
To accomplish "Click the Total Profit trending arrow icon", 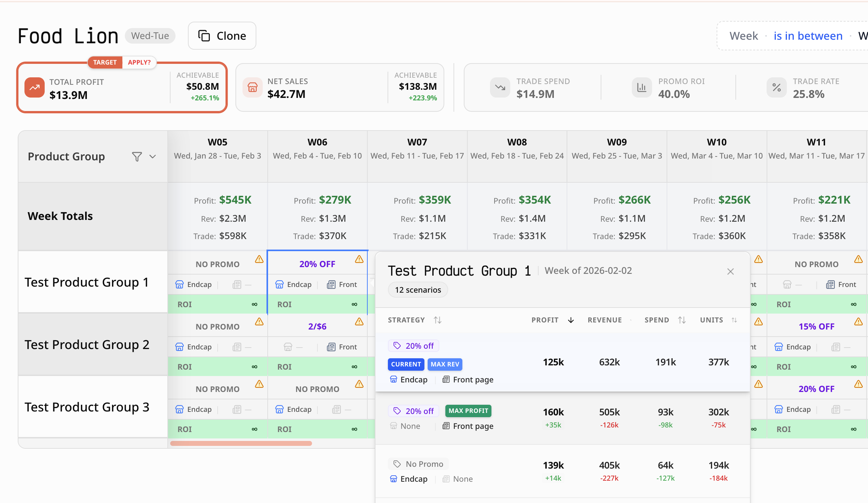I will 34,88.
